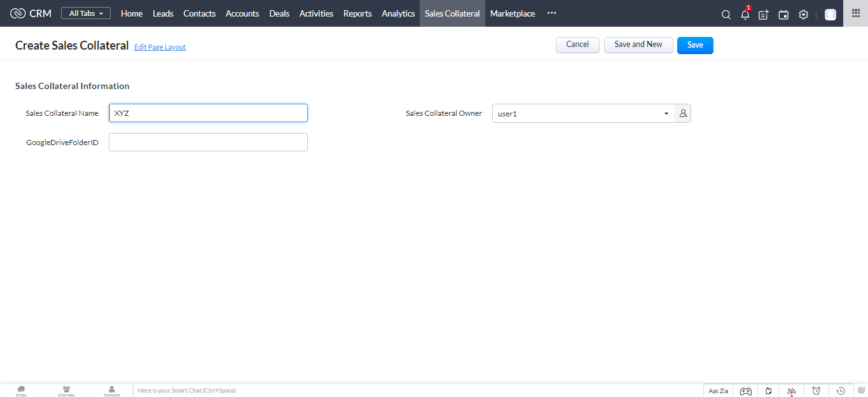Click the Ask Zia button
Viewport: 868px width, 397px height.
click(718, 391)
